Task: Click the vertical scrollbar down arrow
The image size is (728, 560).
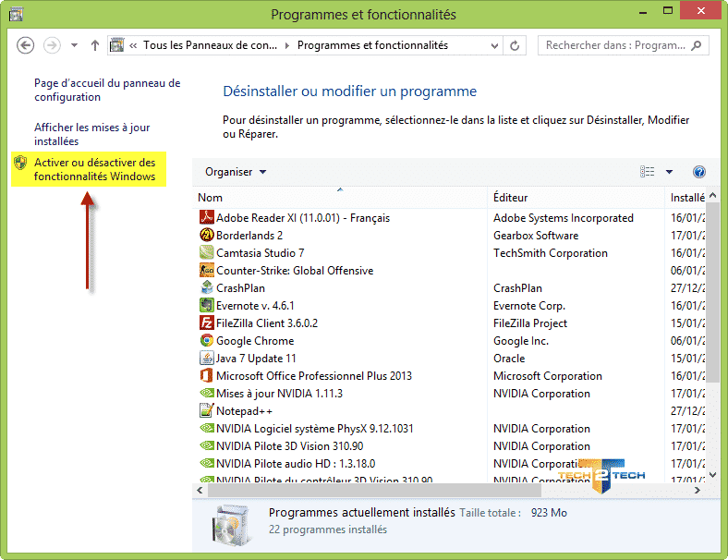Action: 713,475
